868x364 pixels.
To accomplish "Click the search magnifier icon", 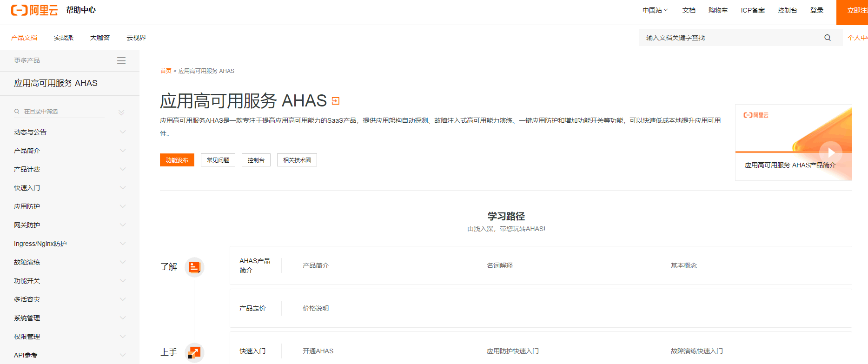I will [828, 38].
